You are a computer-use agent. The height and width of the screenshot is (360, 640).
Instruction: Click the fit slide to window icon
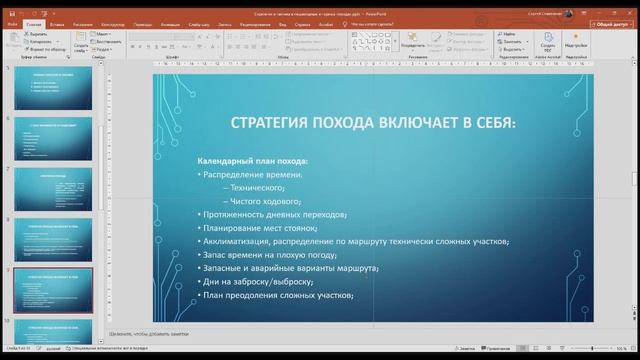tap(633, 348)
